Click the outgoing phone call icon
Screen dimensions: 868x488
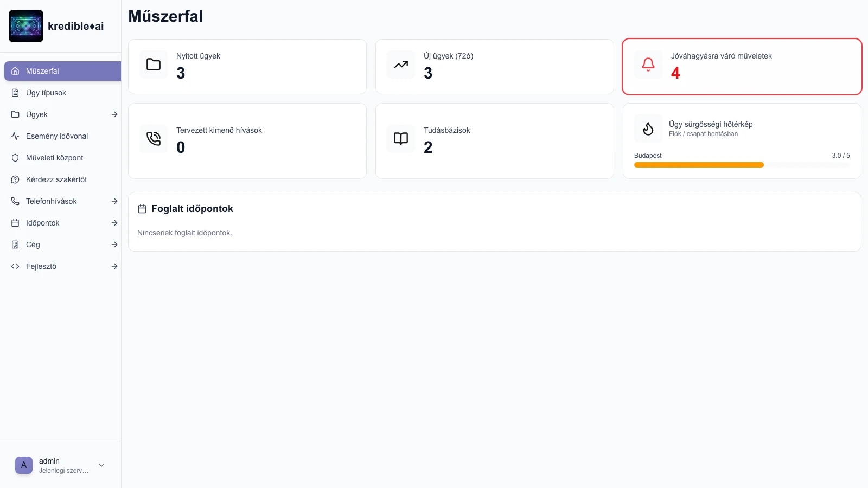click(154, 139)
